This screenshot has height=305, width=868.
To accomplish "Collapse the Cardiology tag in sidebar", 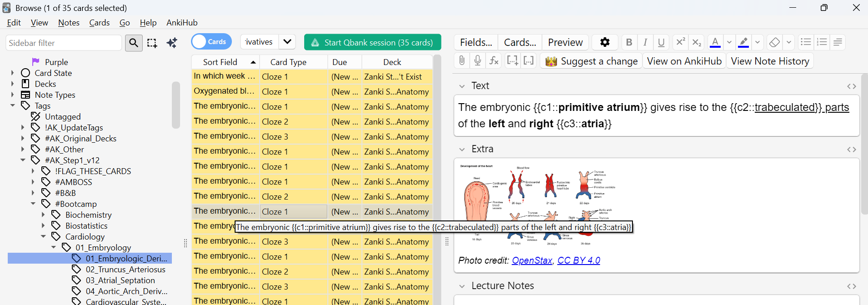I will [x=43, y=236].
